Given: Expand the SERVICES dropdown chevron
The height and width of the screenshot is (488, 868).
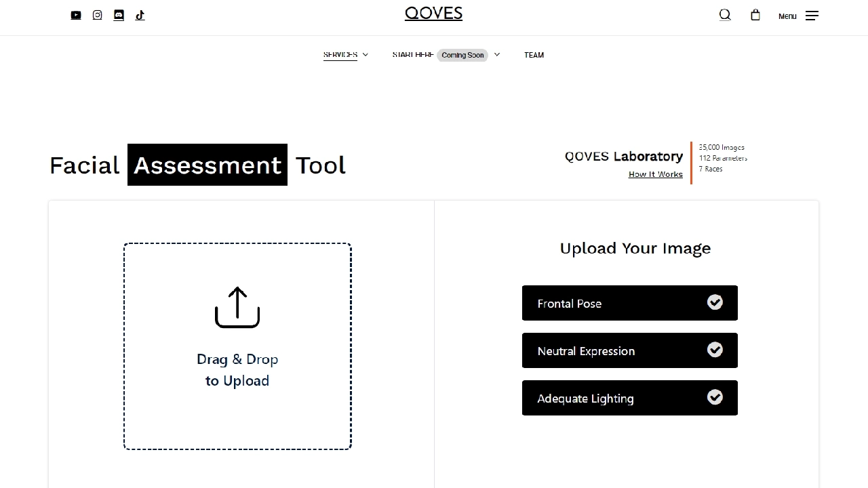Looking at the screenshot, I should pos(365,55).
